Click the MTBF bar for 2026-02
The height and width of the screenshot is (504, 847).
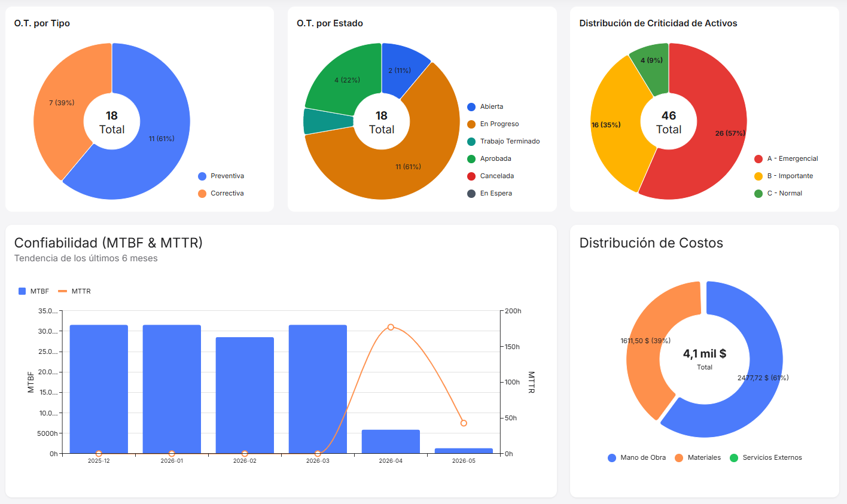pyautogui.click(x=245, y=395)
